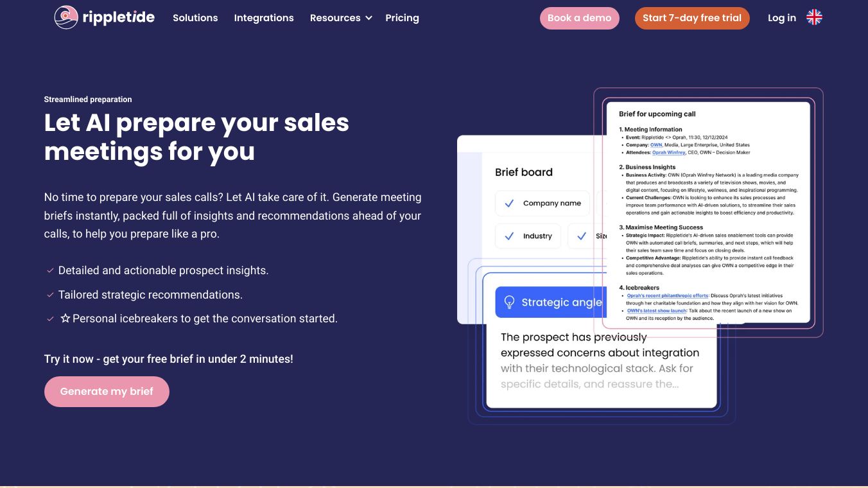The image size is (868, 488).
Task: Click the Book a demo button
Action: tap(580, 18)
